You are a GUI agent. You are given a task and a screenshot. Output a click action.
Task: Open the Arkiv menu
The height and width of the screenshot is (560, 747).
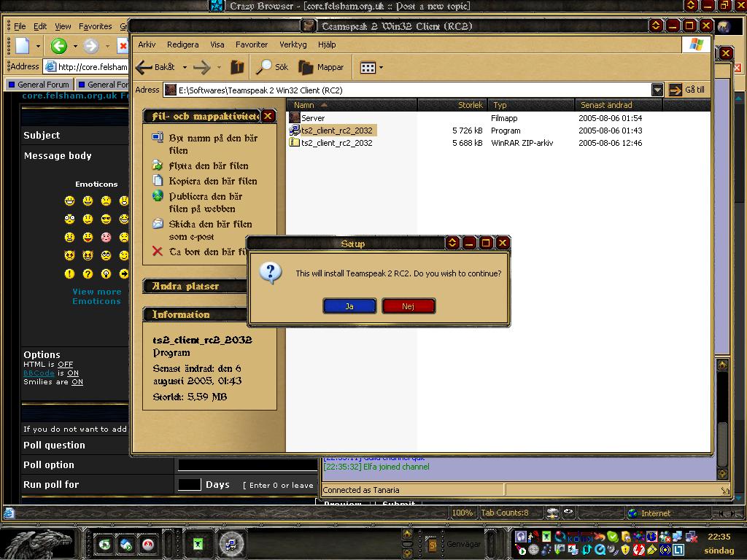[x=147, y=44]
